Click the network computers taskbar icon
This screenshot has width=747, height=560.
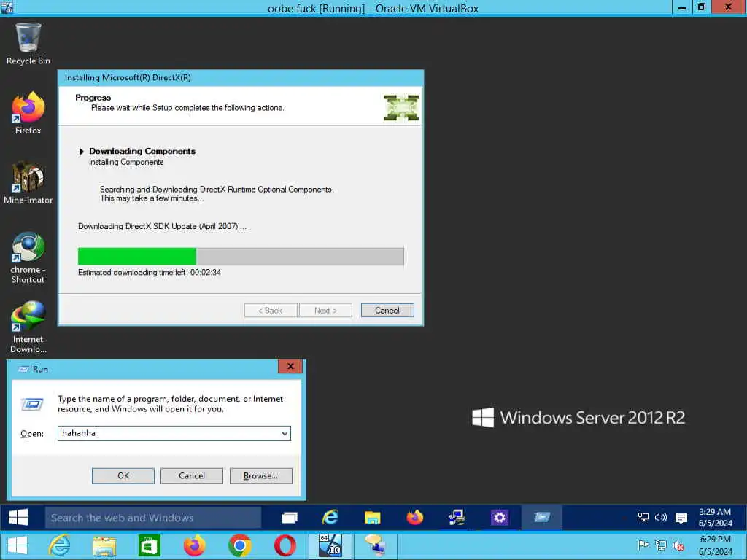pyautogui.click(x=457, y=518)
